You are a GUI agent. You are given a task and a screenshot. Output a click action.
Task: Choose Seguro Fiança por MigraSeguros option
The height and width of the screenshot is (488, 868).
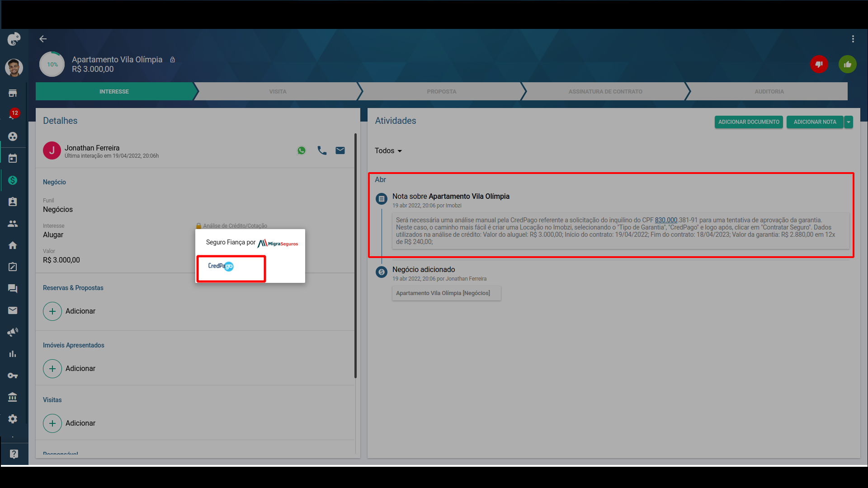pos(252,243)
